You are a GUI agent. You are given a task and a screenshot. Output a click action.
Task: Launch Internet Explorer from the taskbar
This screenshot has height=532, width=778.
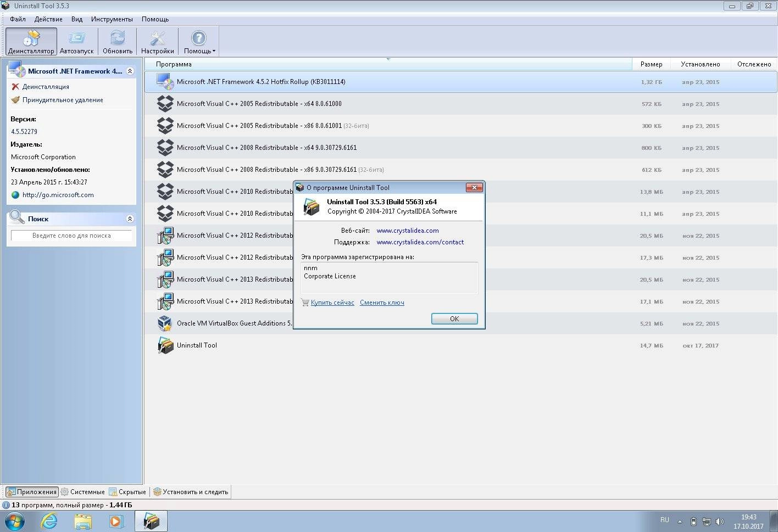click(49, 521)
